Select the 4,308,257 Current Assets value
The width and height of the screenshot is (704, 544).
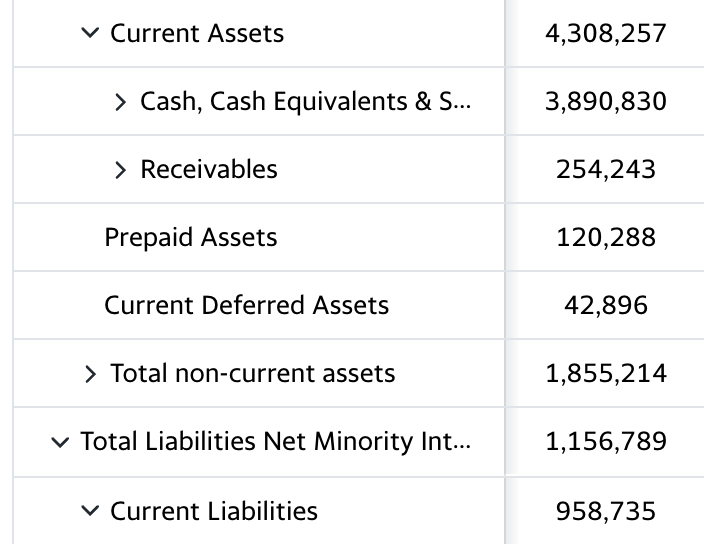606,34
